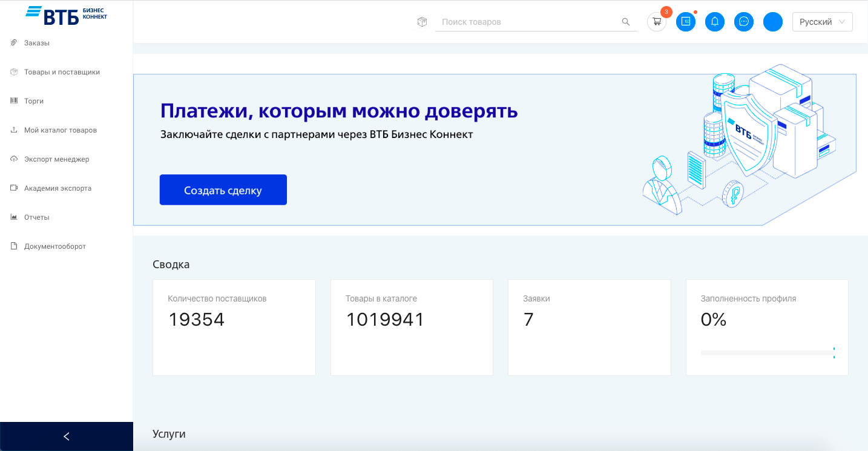This screenshot has height=451, width=868.
Task: Click the Сводка heading
Action: [x=171, y=265]
